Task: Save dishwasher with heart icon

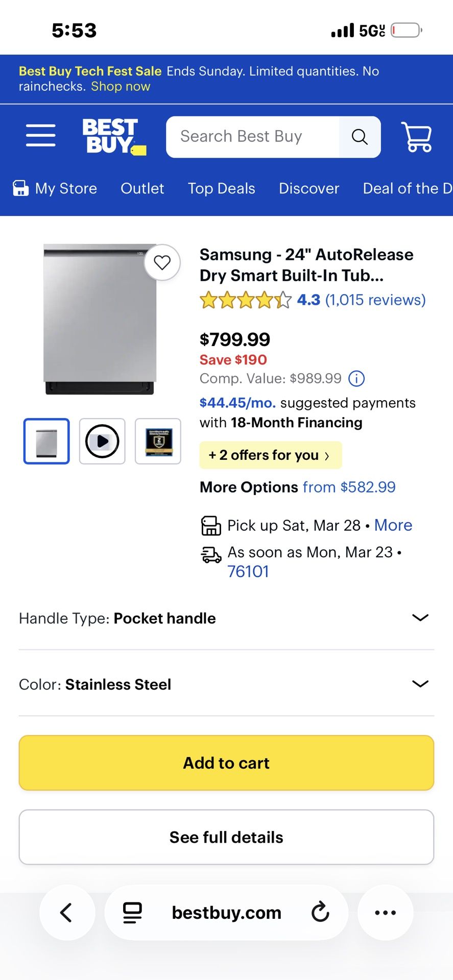Action: click(x=162, y=262)
